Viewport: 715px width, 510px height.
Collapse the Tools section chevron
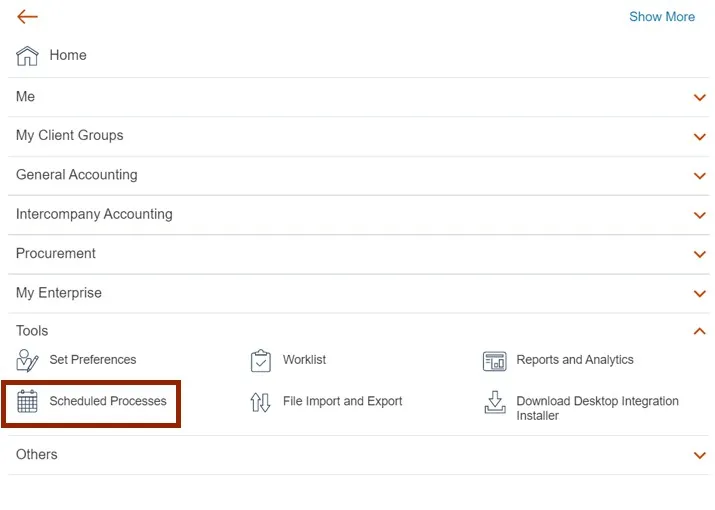click(700, 331)
